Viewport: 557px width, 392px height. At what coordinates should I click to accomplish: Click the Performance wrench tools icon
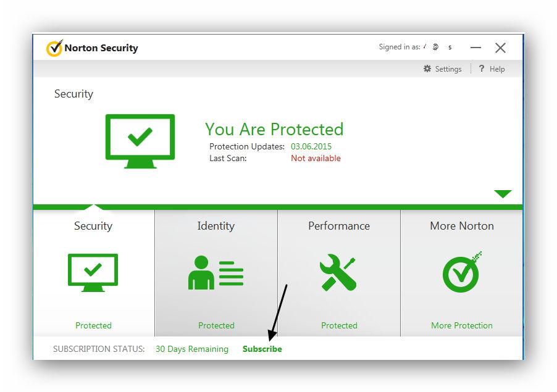click(338, 273)
